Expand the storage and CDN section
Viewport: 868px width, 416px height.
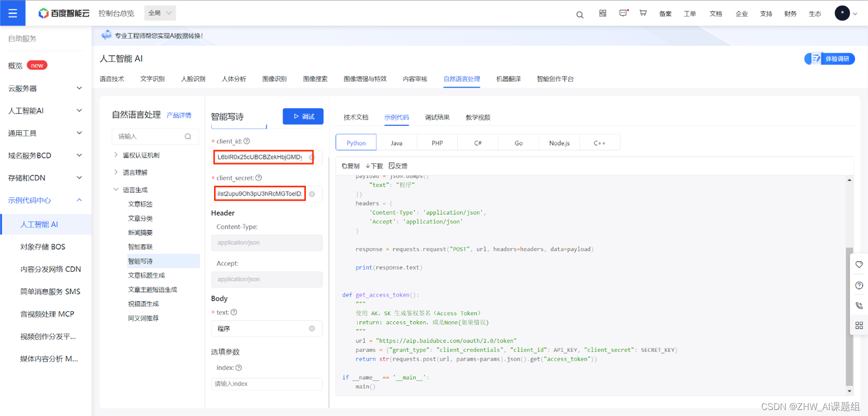tap(46, 178)
